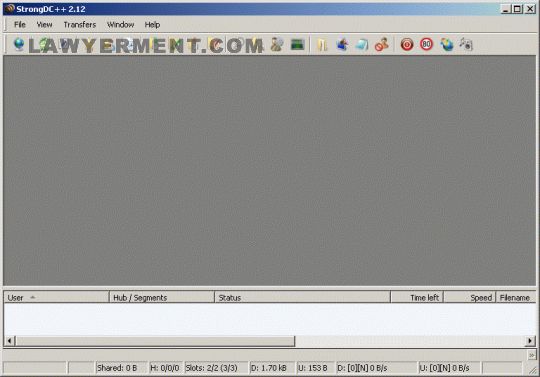Click the horizontal scrollbar thumb in transfers
Image resolution: width=540 pixels, height=377 pixels.
[x=155, y=341]
